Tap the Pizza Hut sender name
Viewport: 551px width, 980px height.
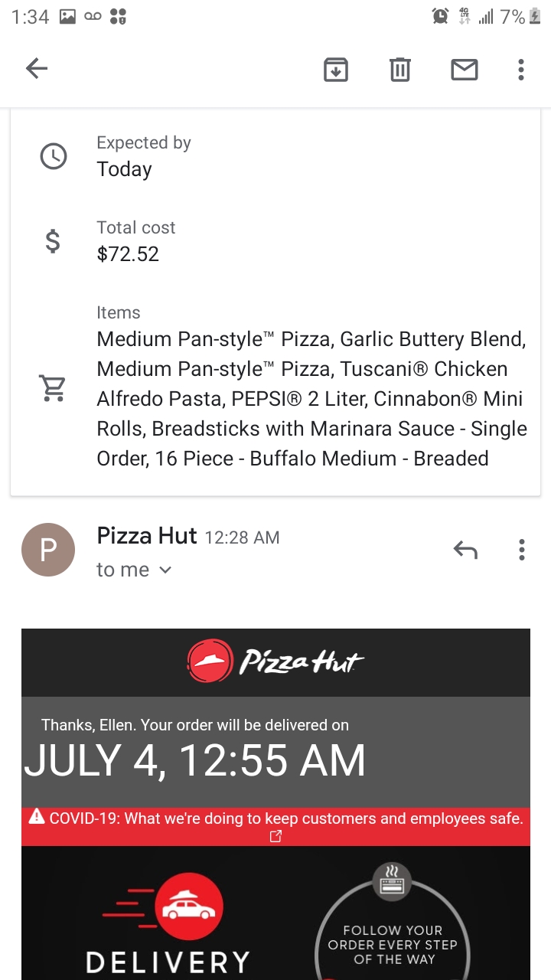pyautogui.click(x=147, y=536)
